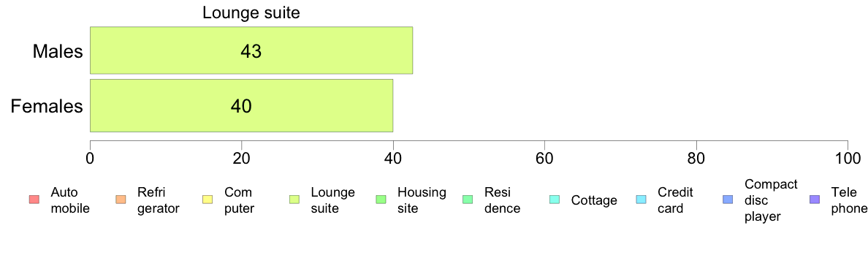868x269 pixels.
Task: Select the Telephone purple legend swatch
Action: pos(815,200)
